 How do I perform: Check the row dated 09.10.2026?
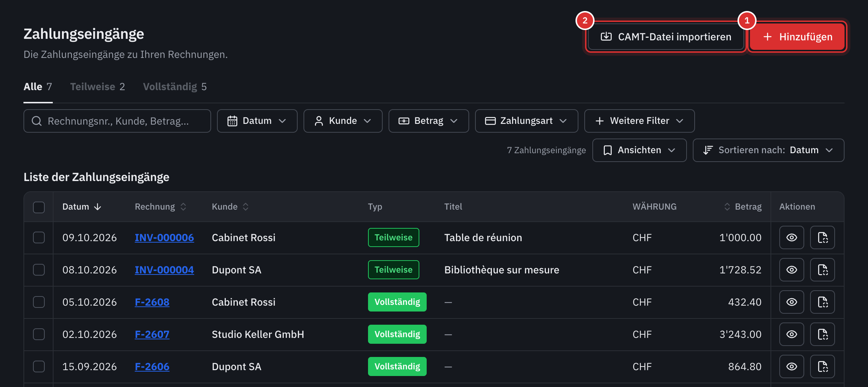39,237
